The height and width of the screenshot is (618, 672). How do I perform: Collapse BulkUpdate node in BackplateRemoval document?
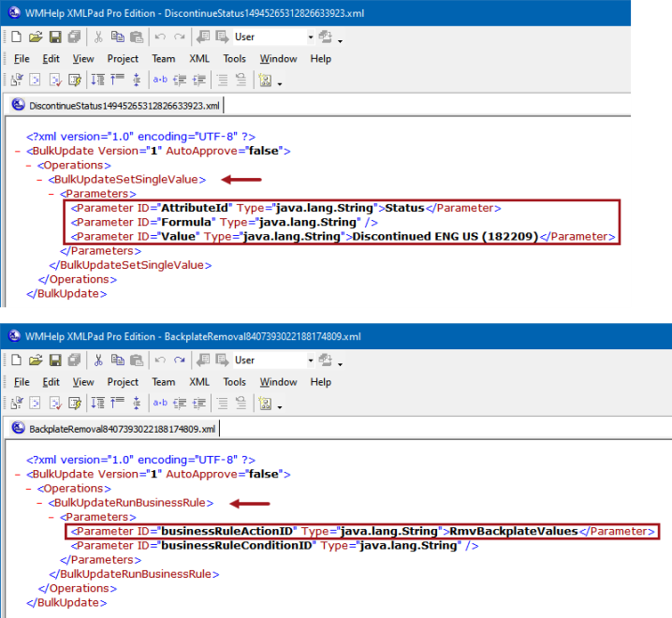click(18, 475)
